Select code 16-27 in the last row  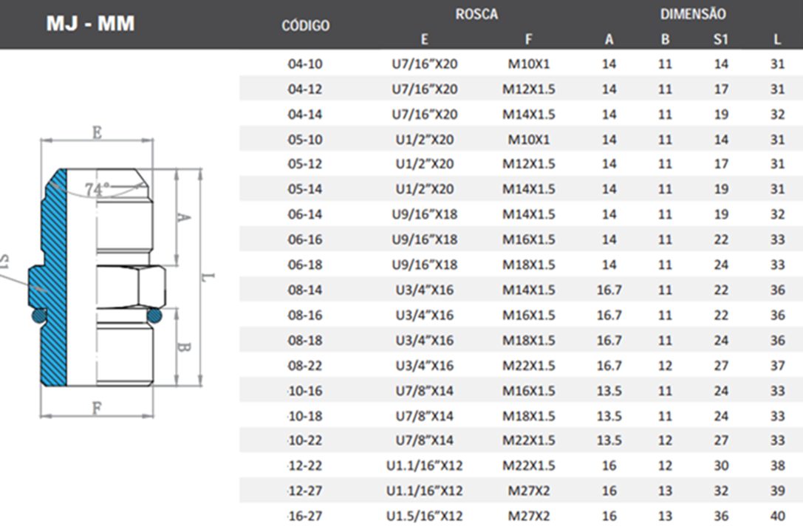(x=306, y=516)
